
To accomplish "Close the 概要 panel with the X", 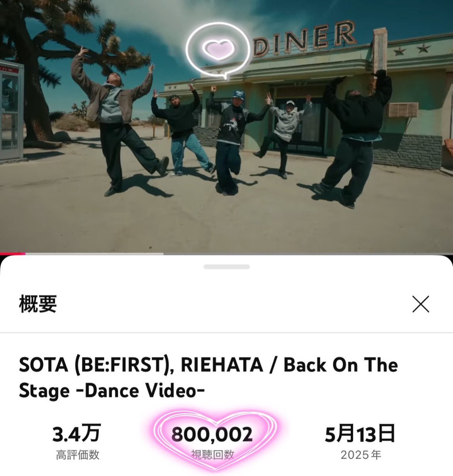I will [421, 304].
